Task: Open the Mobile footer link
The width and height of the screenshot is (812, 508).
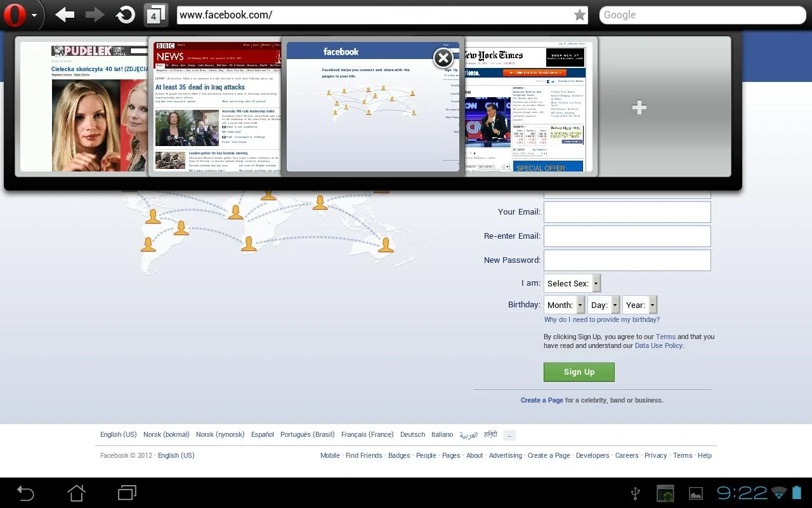Action: [x=330, y=456]
